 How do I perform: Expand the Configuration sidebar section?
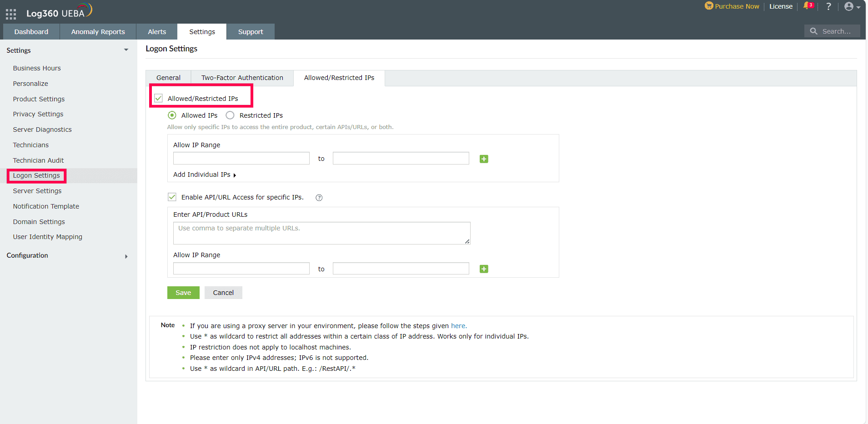[126, 256]
